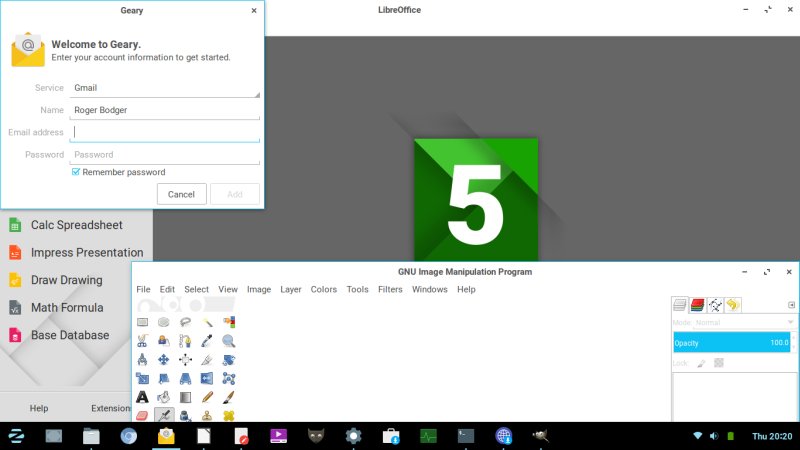The height and width of the screenshot is (450, 800).
Task: Select GIMP Eraser tool
Action: coord(142,415)
